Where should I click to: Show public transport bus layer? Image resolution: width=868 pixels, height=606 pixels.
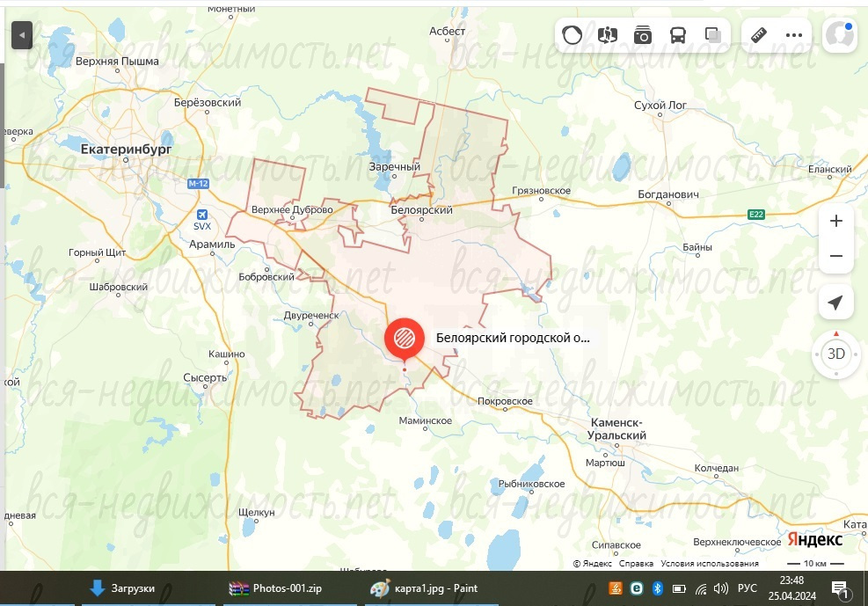pyautogui.click(x=678, y=35)
